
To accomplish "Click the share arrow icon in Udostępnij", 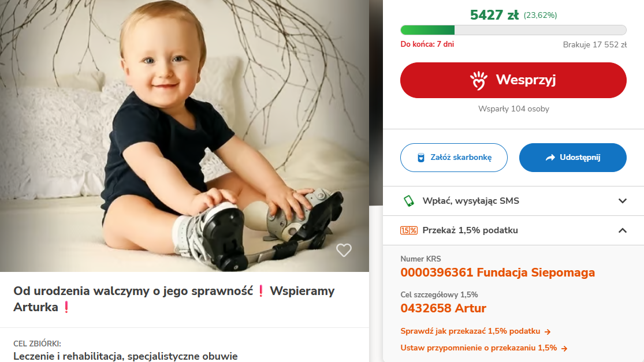I will pos(550,158).
